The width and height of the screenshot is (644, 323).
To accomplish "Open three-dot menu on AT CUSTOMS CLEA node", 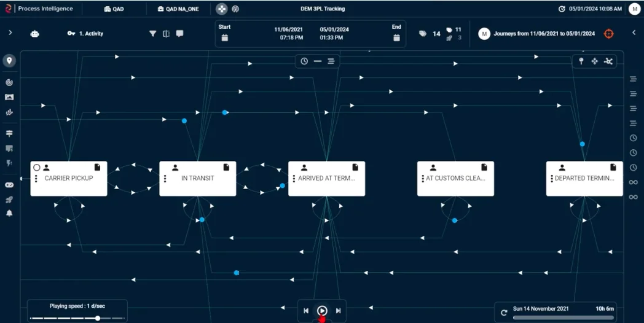I will point(423,179).
